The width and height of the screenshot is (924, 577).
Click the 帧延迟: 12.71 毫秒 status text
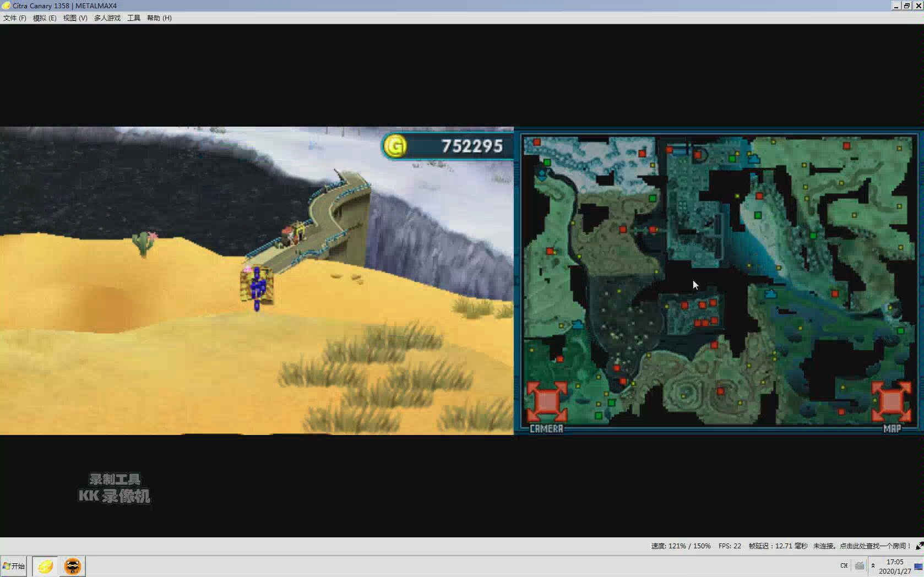(778, 546)
